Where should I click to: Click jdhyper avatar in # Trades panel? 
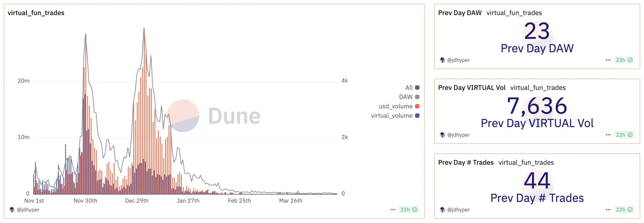tap(442, 210)
